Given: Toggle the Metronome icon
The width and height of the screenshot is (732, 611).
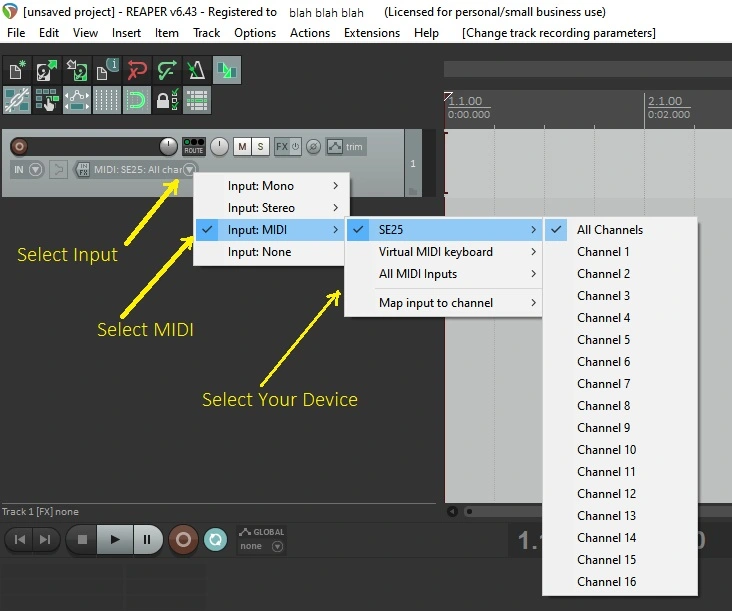Looking at the screenshot, I should (x=197, y=70).
